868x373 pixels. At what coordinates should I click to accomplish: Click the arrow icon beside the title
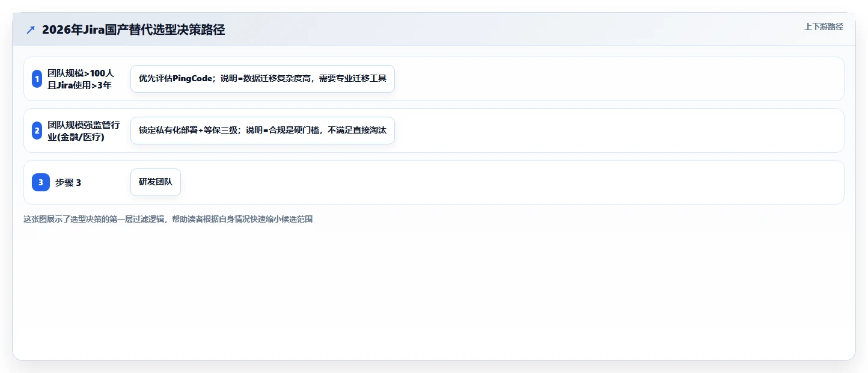tap(31, 30)
